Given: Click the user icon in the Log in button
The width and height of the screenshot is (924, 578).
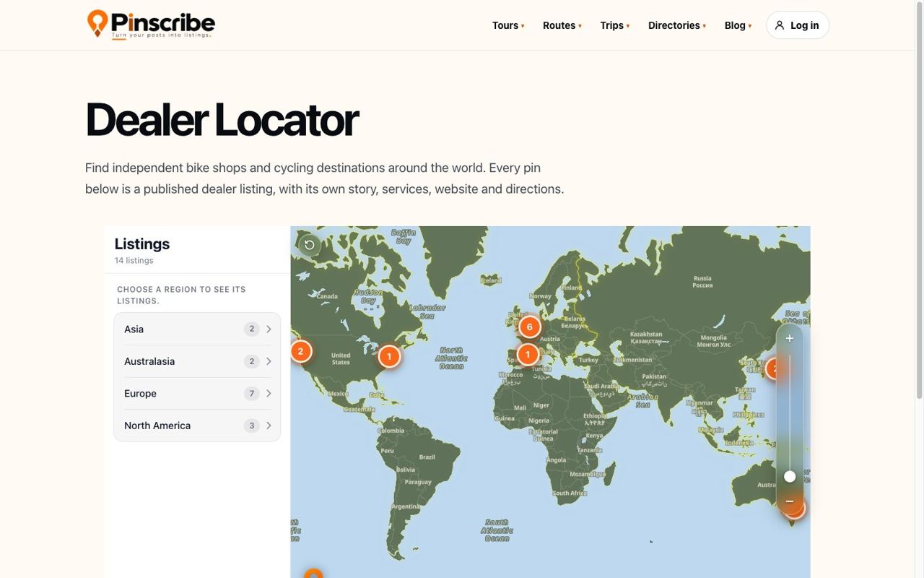Looking at the screenshot, I should pos(780,25).
